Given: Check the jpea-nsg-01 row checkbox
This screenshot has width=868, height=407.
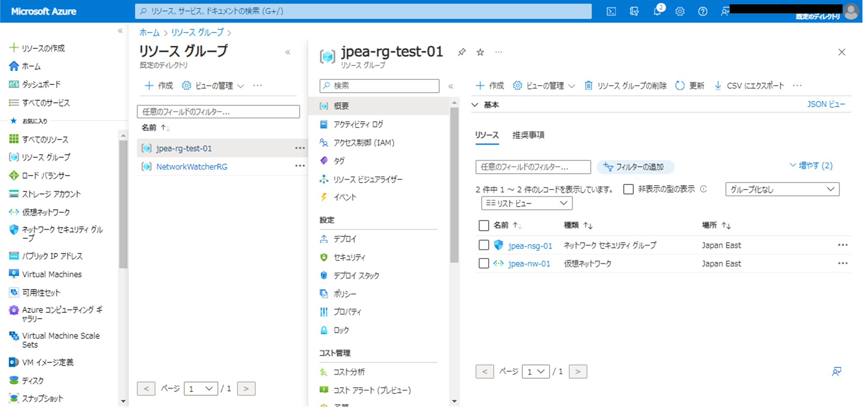Looking at the screenshot, I should [x=484, y=245].
